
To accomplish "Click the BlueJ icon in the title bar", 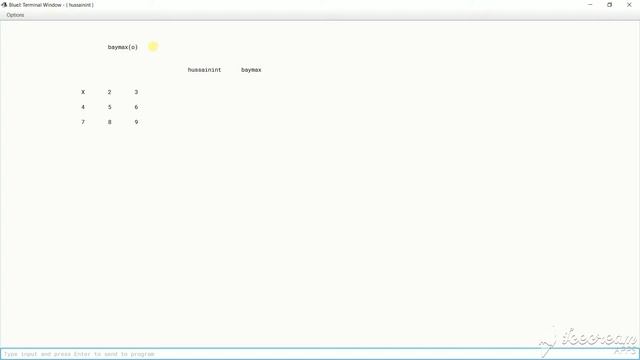I will click(x=4, y=5).
